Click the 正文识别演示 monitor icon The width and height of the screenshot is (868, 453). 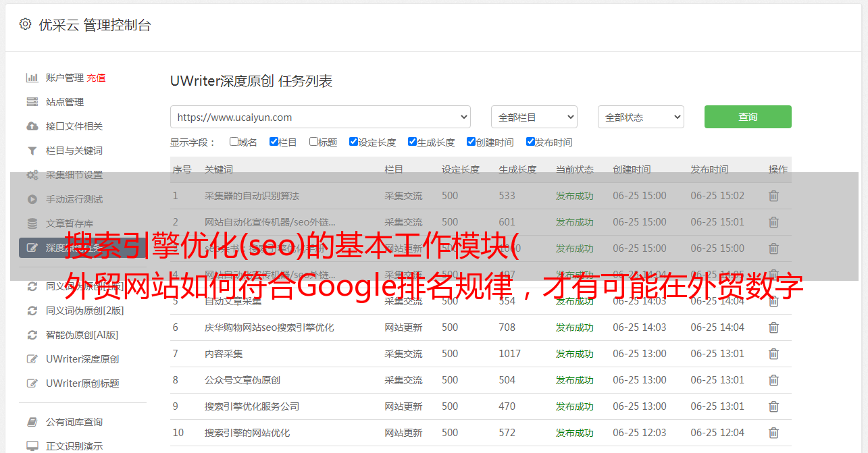click(32, 446)
